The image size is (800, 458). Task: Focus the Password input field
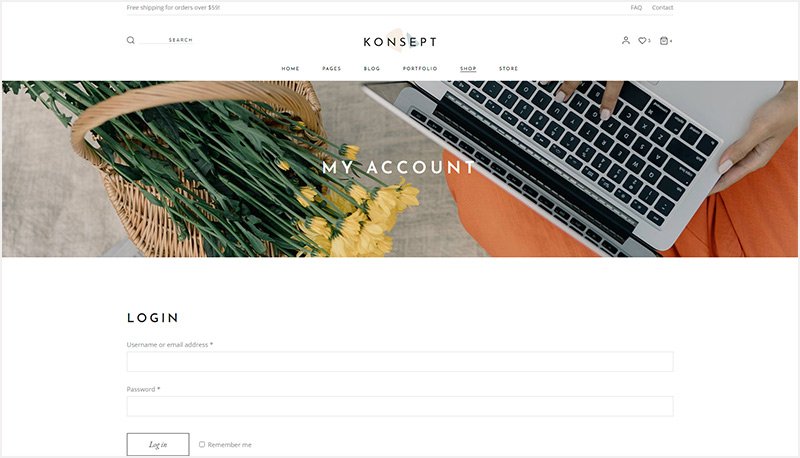[x=400, y=406]
